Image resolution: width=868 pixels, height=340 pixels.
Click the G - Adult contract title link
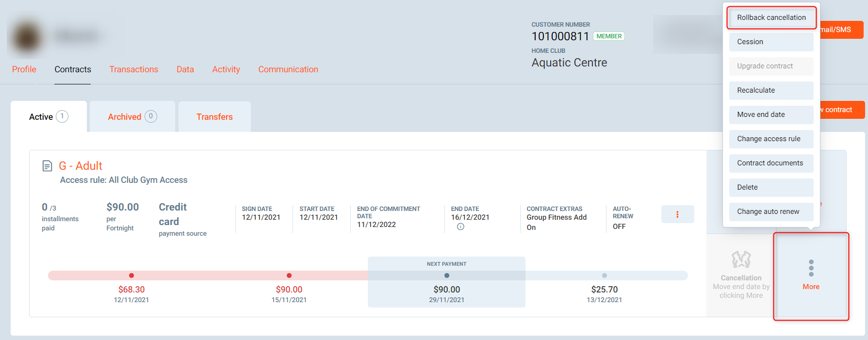[81, 166]
